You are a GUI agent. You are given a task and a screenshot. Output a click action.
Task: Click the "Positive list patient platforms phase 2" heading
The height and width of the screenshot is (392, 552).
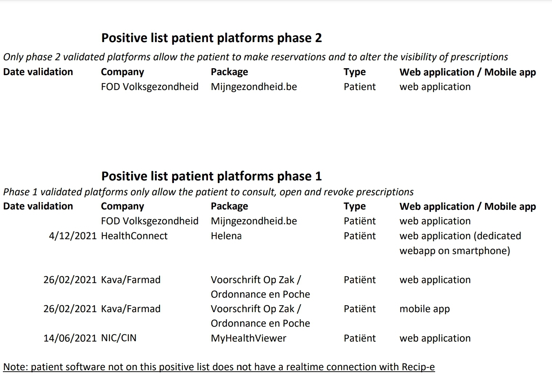tap(211, 38)
